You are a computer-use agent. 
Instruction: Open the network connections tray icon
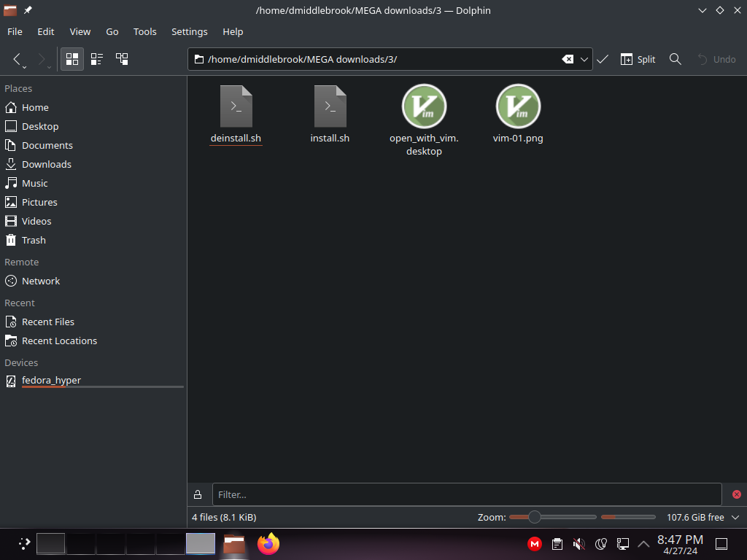(623, 544)
